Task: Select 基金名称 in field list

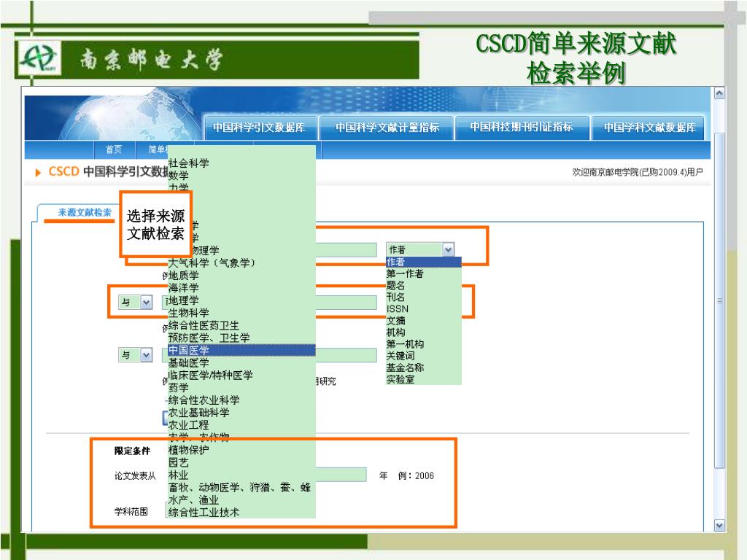Action: [424, 367]
